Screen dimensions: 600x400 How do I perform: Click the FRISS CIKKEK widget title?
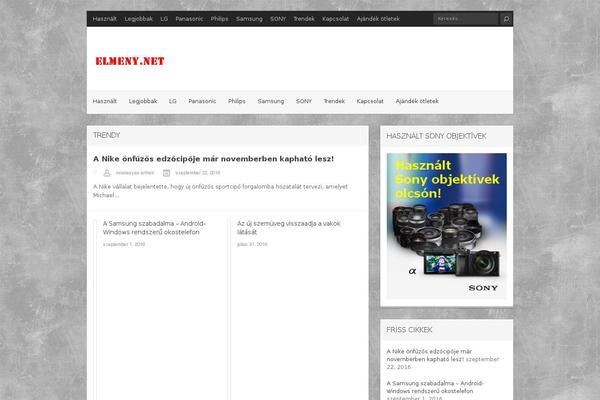point(409,330)
